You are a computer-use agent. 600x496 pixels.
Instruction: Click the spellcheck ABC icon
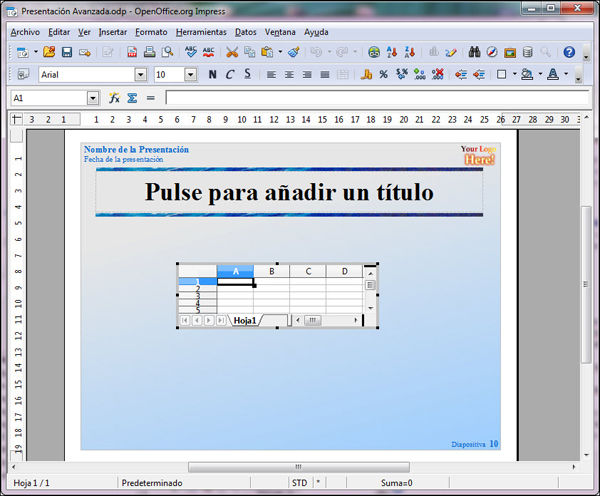[190, 52]
